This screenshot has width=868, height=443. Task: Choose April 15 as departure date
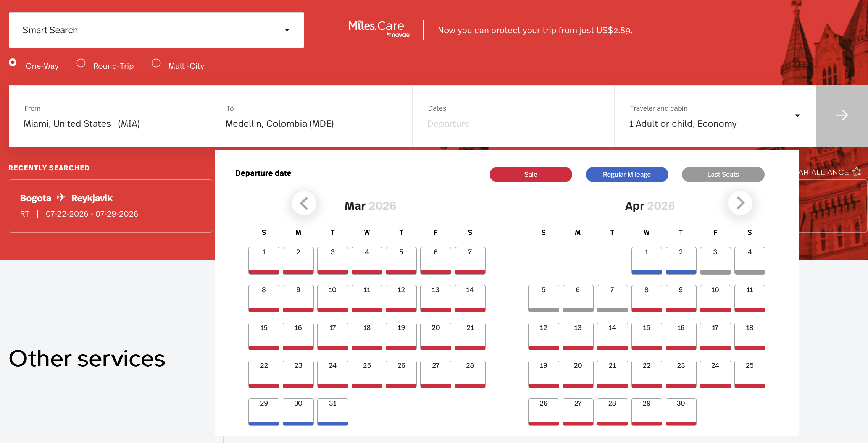(646, 336)
